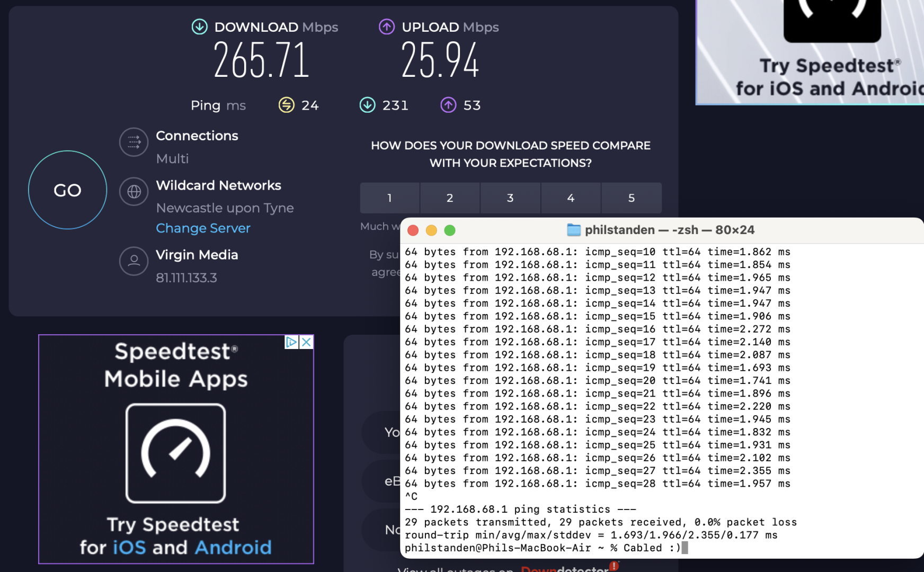This screenshot has height=572, width=924.
Task: Click the folder icon in Terminal title bar
Action: pos(573,230)
